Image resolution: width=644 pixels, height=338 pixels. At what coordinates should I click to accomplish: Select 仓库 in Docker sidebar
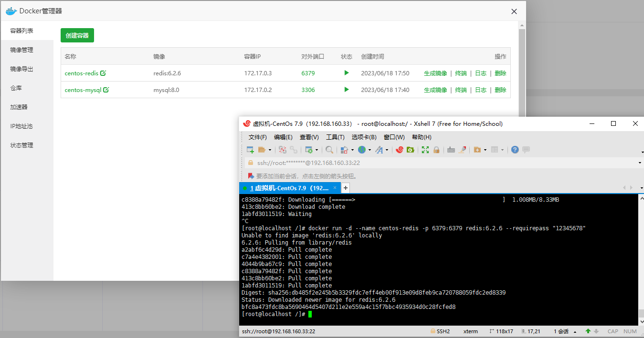[x=27, y=88]
